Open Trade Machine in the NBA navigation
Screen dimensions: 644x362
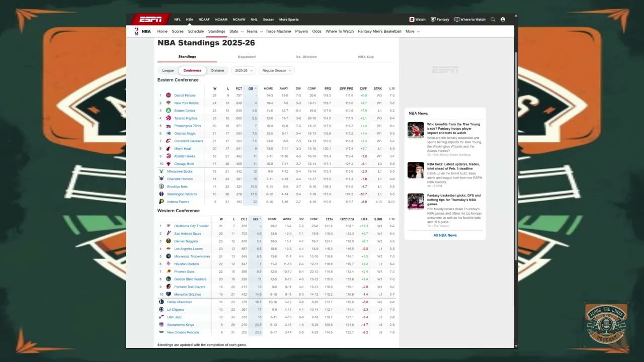[x=278, y=31]
